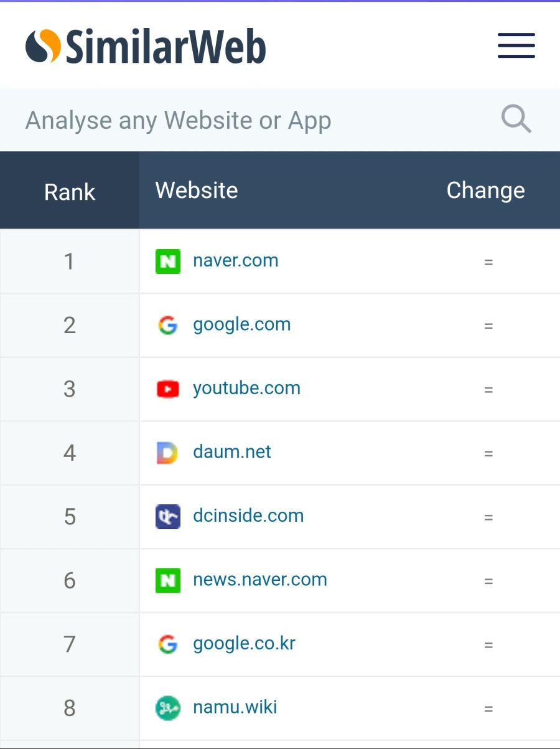This screenshot has height=749, width=560.
Task: Open the naver.com link
Action: 235,260
